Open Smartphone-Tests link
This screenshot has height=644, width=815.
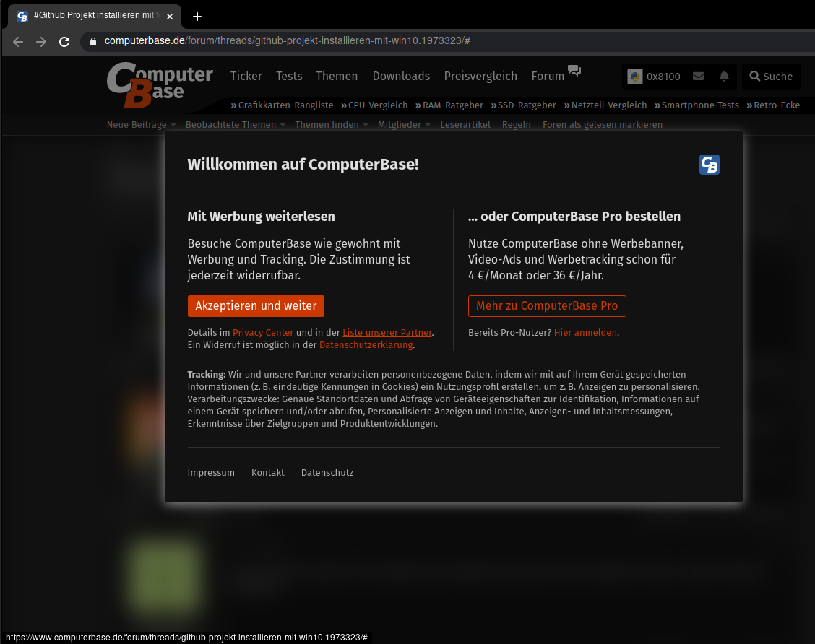coord(697,105)
